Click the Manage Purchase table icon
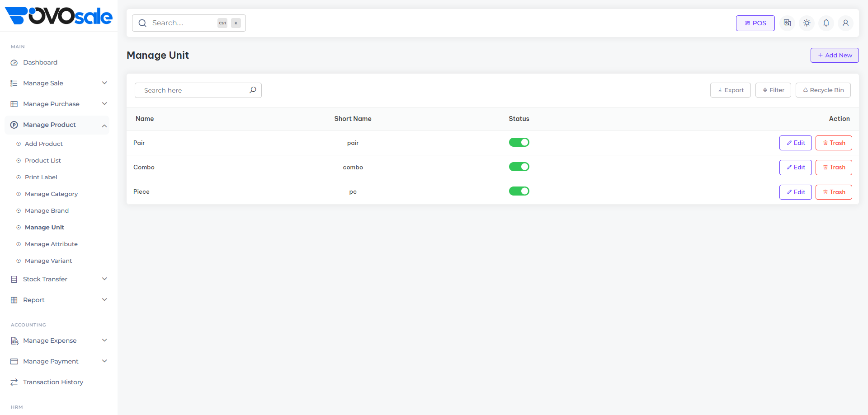Screen dimensions: 868x415 [14, 104]
